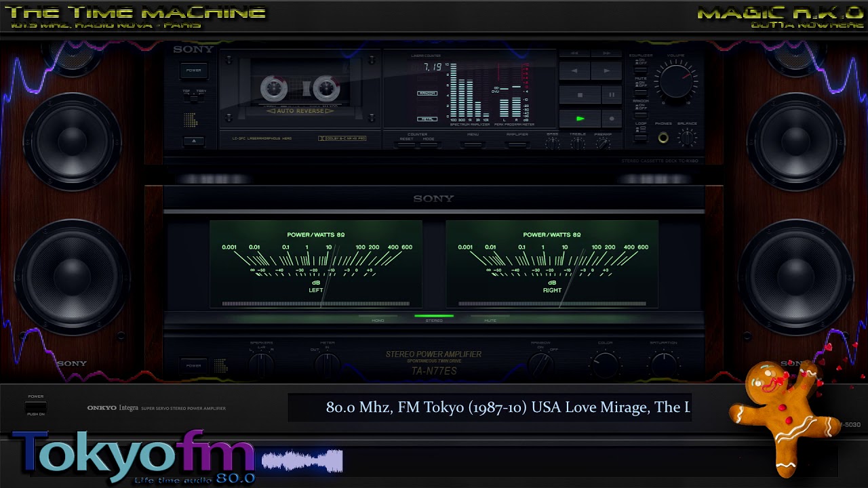The image size is (868, 488).
Task: Click The Time Machine title
Action: [136, 12]
